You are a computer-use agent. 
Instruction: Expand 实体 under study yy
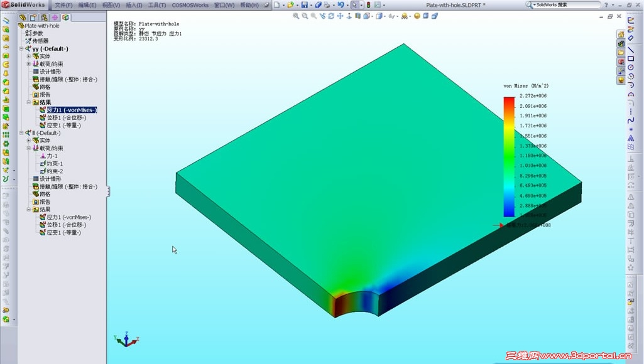tap(29, 56)
